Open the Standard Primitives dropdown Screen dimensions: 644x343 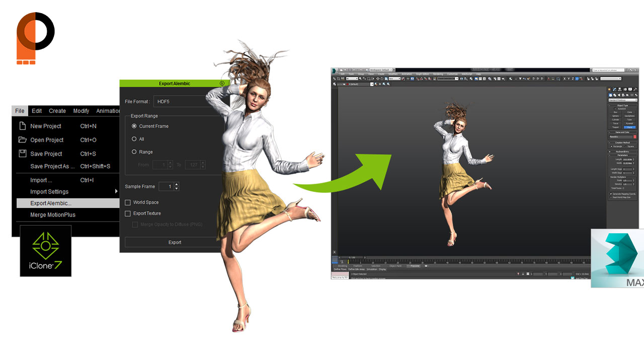click(x=622, y=100)
